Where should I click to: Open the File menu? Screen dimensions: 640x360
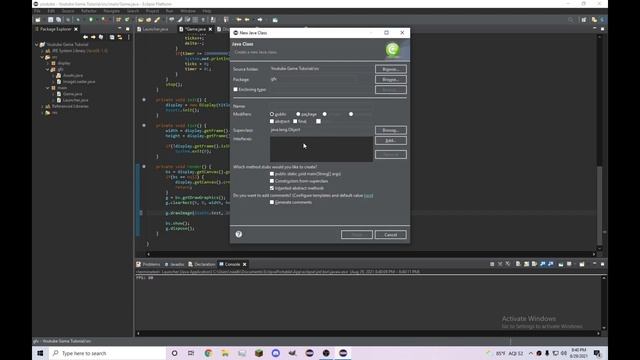pyautogui.click(x=37, y=11)
